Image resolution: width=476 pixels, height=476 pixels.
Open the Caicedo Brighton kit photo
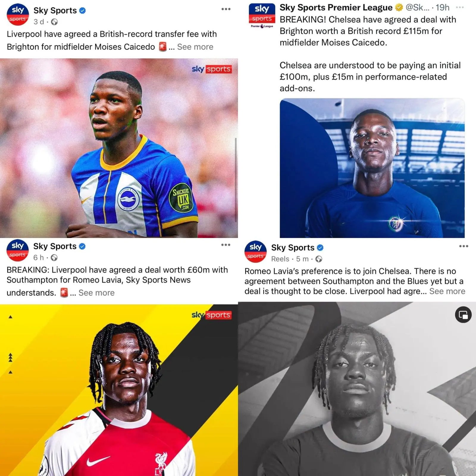pyautogui.click(x=119, y=148)
